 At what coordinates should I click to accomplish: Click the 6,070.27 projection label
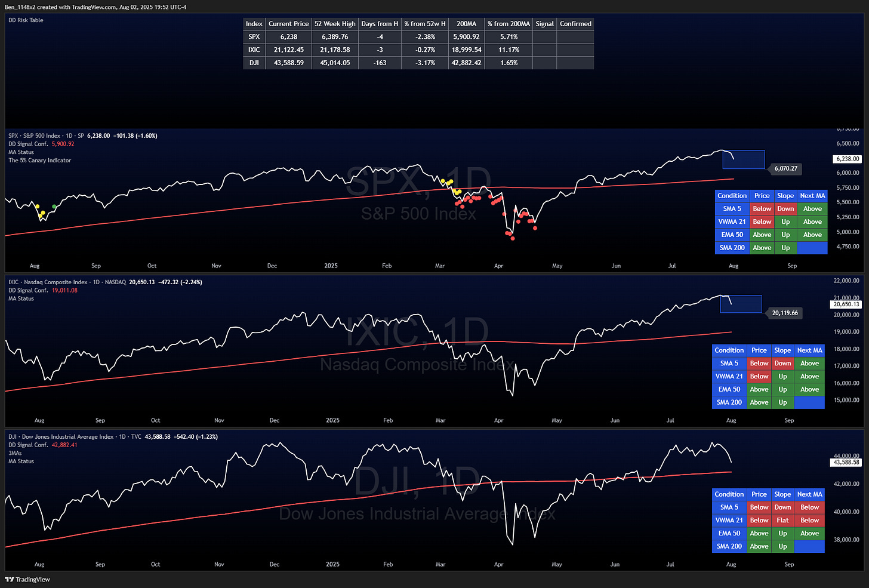785,168
